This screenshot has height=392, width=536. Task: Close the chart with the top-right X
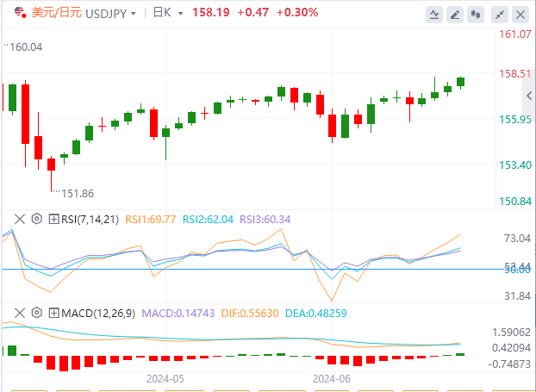[521, 15]
